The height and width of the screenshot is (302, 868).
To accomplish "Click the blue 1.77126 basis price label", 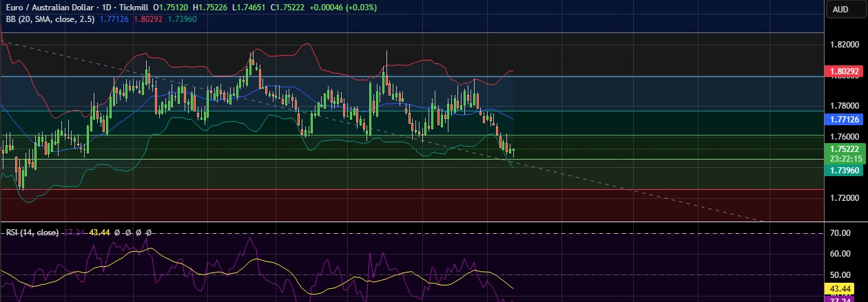I will pos(844,119).
